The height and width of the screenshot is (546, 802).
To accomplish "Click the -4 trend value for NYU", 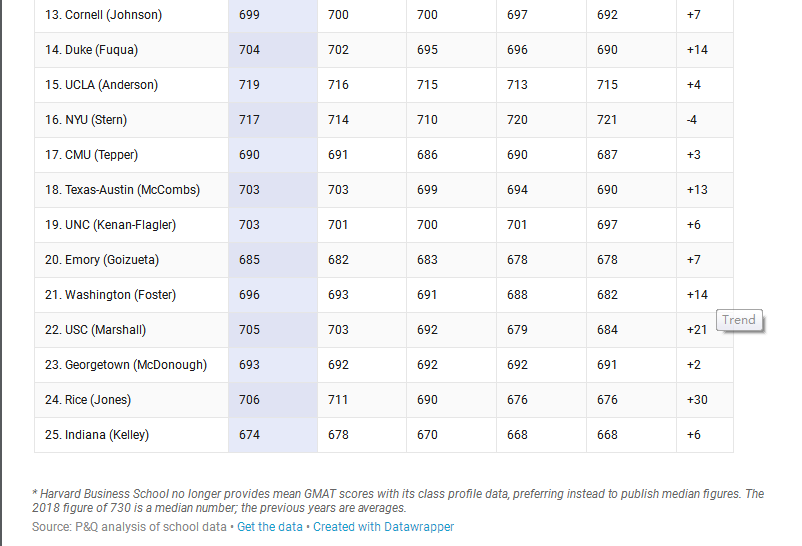I will pyautogui.click(x=692, y=120).
